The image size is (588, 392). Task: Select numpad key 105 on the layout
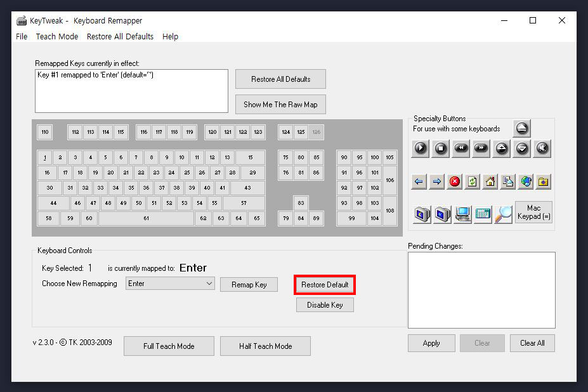click(x=389, y=157)
